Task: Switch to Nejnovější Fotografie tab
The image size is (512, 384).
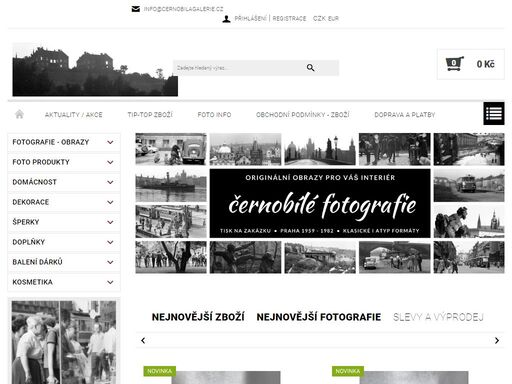Action: pos(319,317)
